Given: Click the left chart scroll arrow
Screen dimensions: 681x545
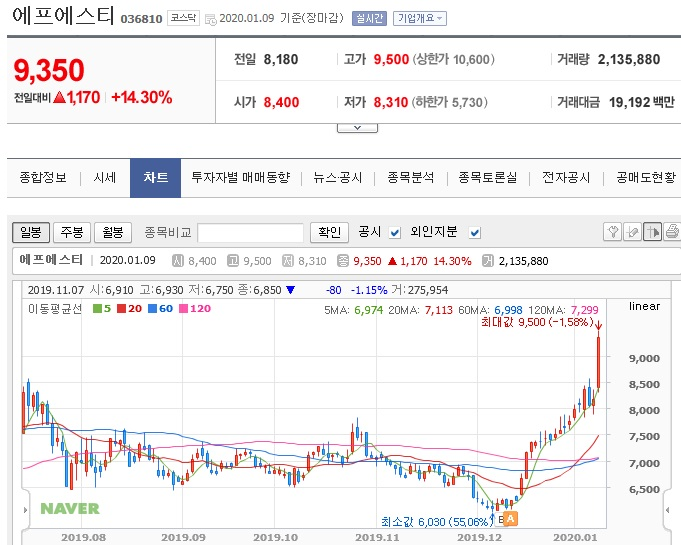Looking at the screenshot, I should click(x=25, y=510).
